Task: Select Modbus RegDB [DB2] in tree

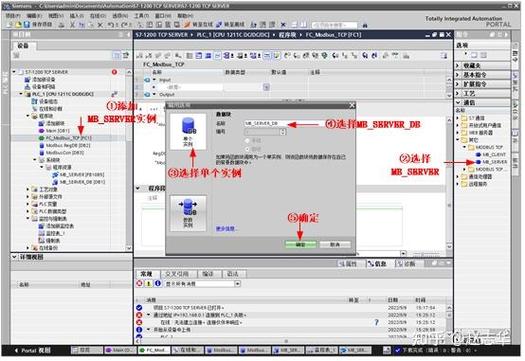Action: click(x=65, y=145)
